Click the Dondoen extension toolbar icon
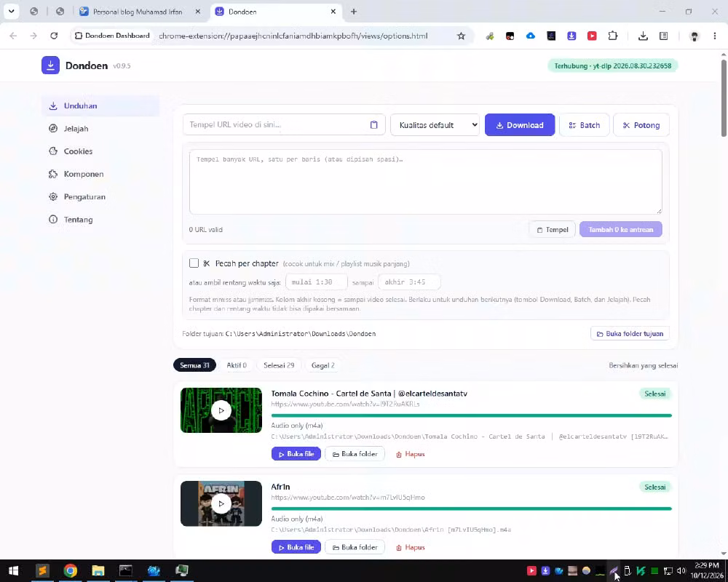Screen dimensions: 728x582 571,36
